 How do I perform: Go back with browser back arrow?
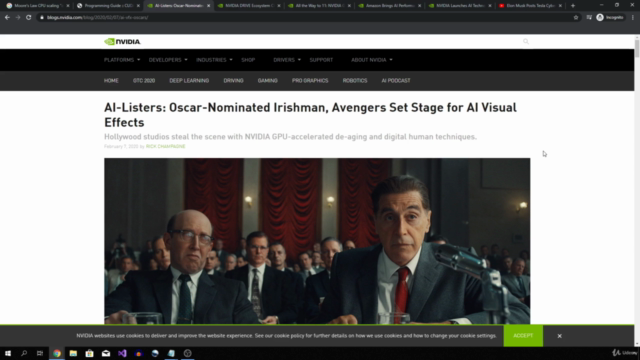pyautogui.click(x=7, y=18)
